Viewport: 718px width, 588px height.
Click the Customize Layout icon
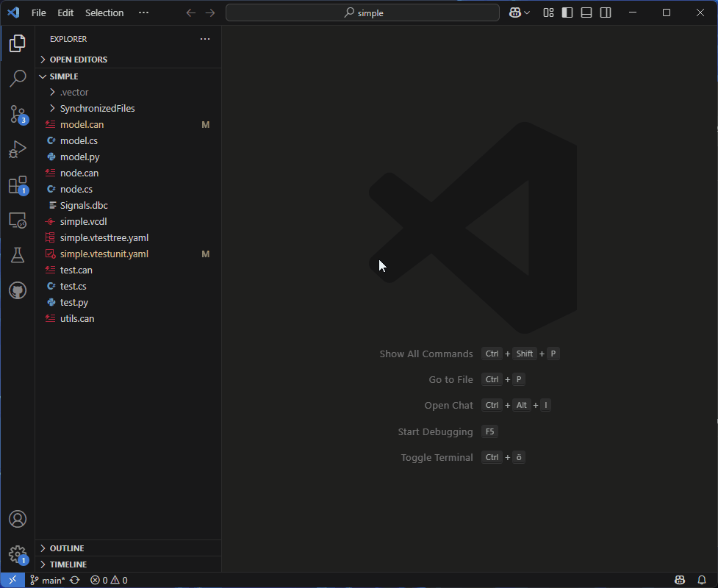click(x=548, y=12)
